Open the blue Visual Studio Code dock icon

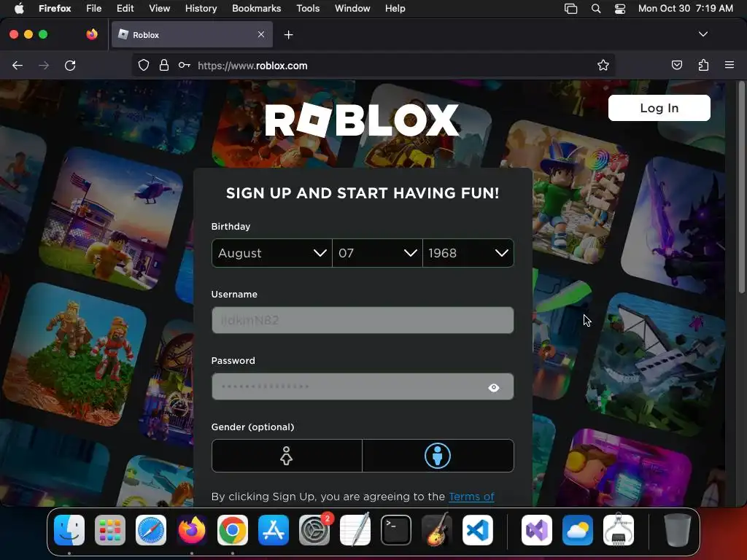[x=478, y=530]
